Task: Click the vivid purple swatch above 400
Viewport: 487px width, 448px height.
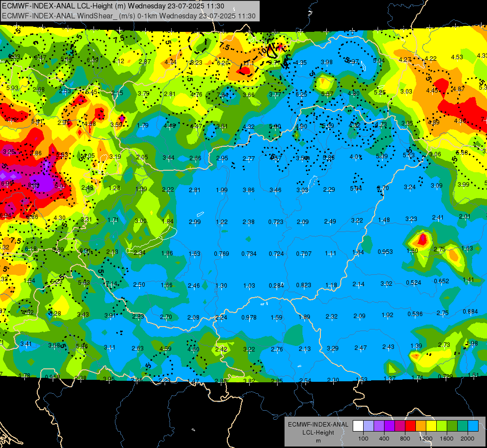Action: click(390, 426)
